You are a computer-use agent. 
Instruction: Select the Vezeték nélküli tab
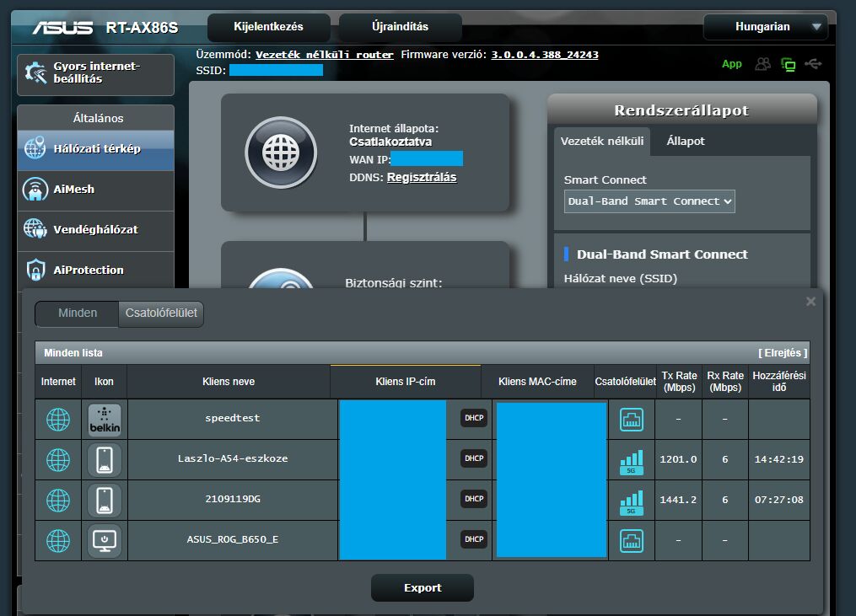[601, 142]
